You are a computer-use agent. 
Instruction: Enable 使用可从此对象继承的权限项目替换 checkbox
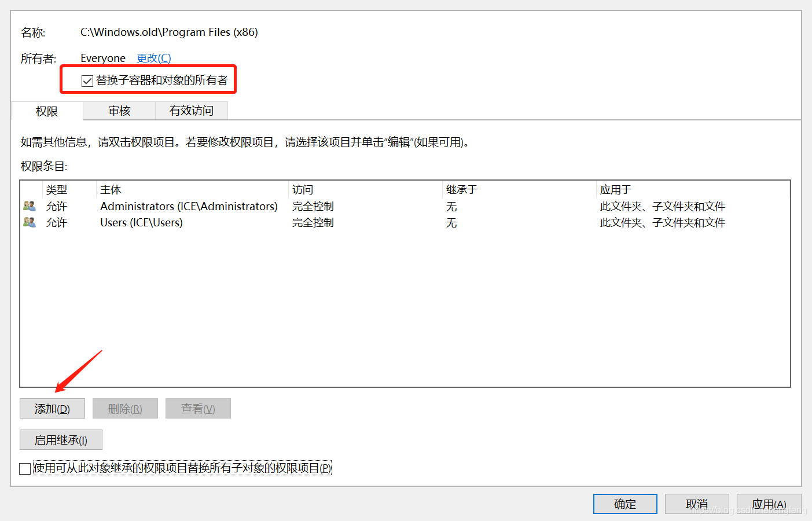(x=25, y=468)
